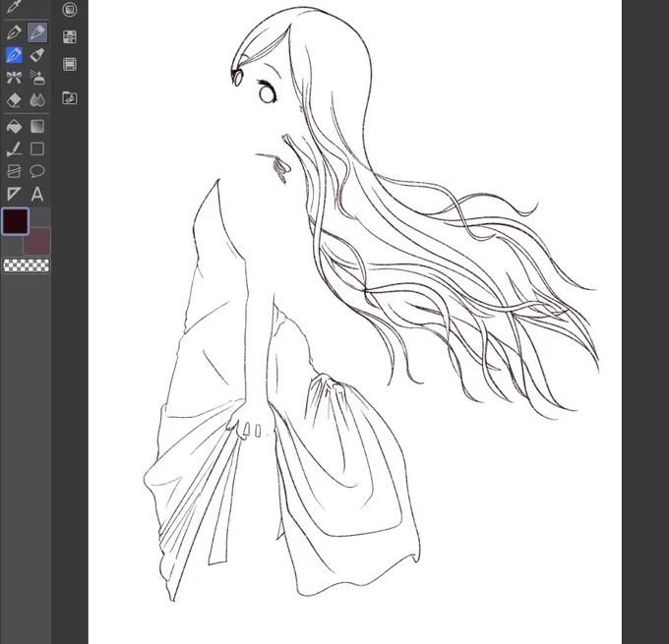Image resolution: width=669 pixels, height=644 pixels.
Task: Open the grid Material palette icon
Action: [x=70, y=36]
